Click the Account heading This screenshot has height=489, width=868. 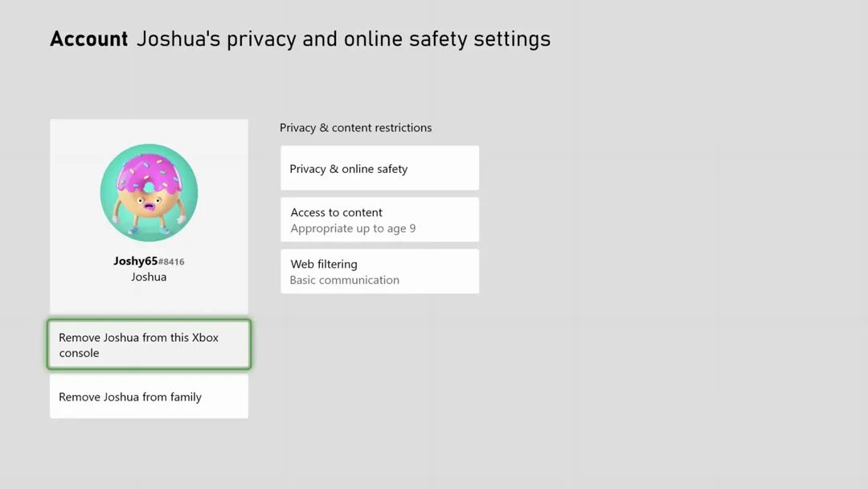pyautogui.click(x=88, y=39)
